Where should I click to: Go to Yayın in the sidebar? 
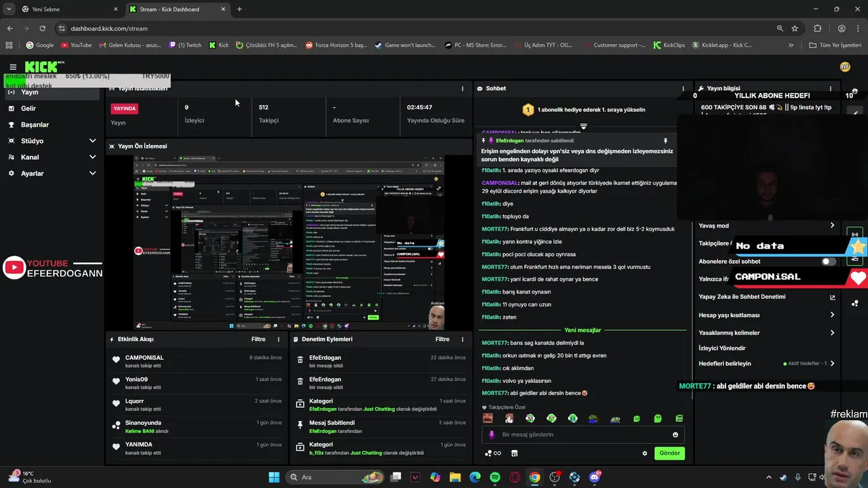pyautogui.click(x=53, y=92)
